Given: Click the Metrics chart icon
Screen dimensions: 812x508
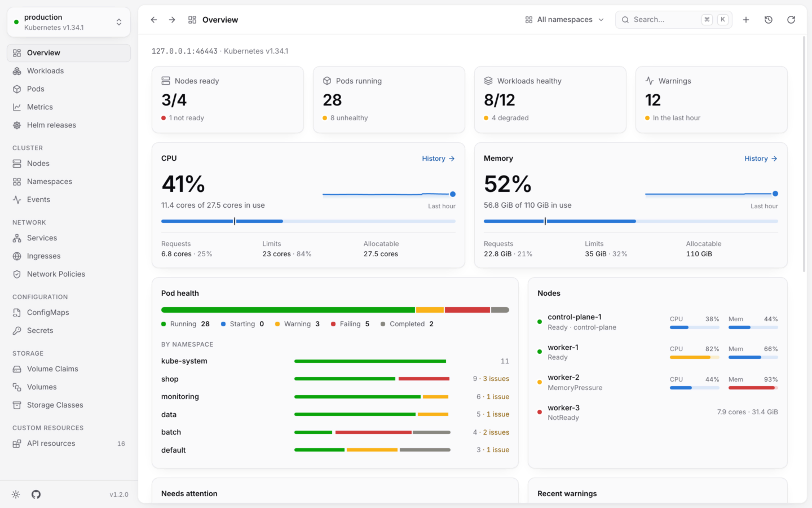Looking at the screenshot, I should point(17,107).
